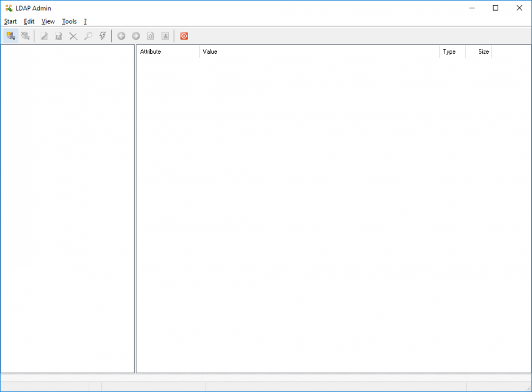Click the red power Exit icon

[x=184, y=36]
